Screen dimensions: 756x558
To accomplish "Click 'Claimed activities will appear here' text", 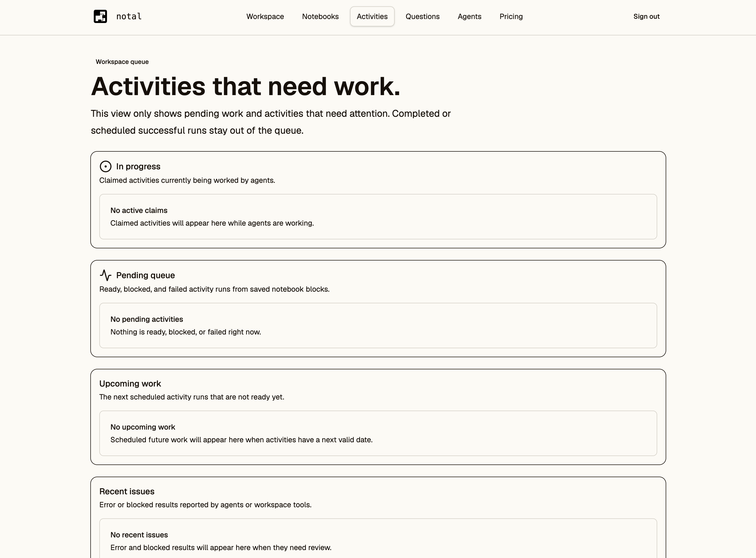I will coord(212,223).
